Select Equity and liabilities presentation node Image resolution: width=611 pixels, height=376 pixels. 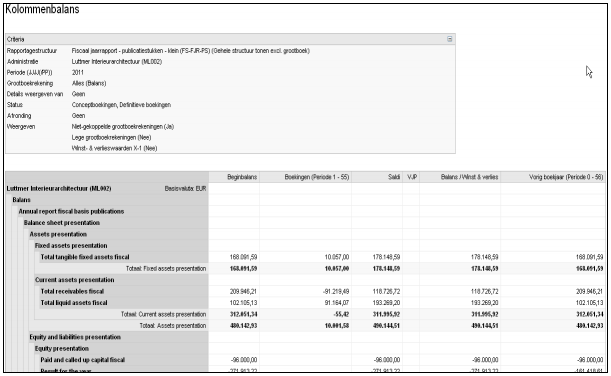75,337
